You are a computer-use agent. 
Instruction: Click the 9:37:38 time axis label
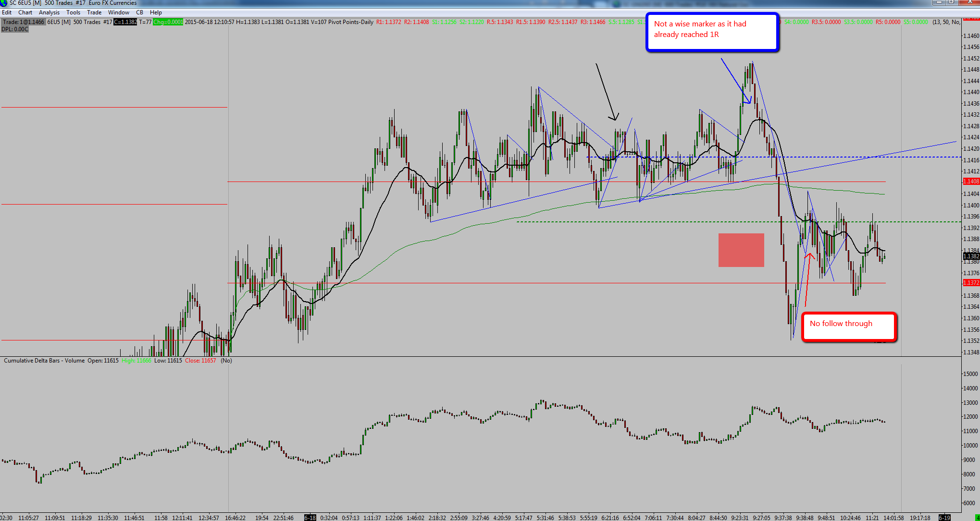(x=783, y=518)
